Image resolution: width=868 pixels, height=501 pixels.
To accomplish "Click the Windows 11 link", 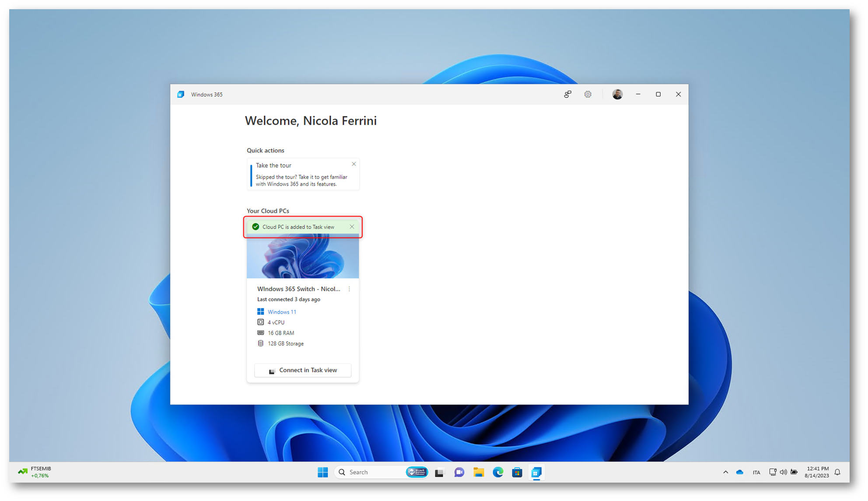I will tap(282, 312).
